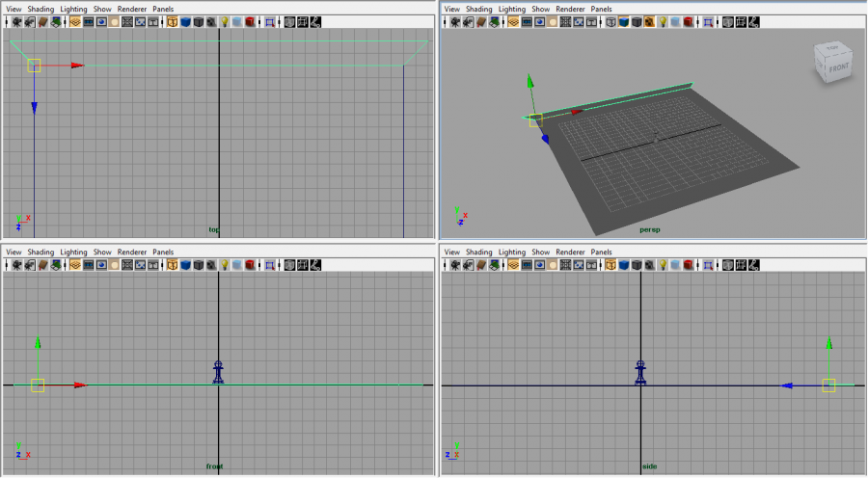This screenshot has height=478, width=868.
Task: Toggle grid display in top view toolbar
Action: pos(75,21)
